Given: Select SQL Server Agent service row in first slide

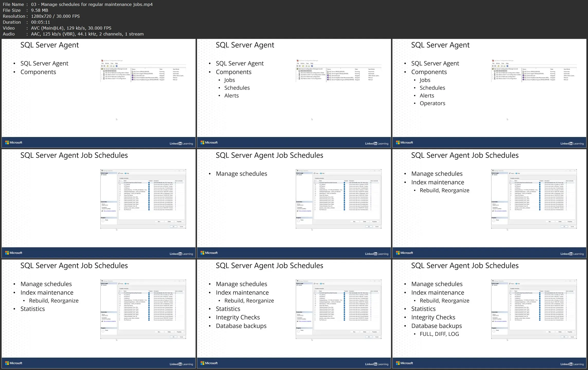Looking at the screenshot, I should click(x=143, y=74).
